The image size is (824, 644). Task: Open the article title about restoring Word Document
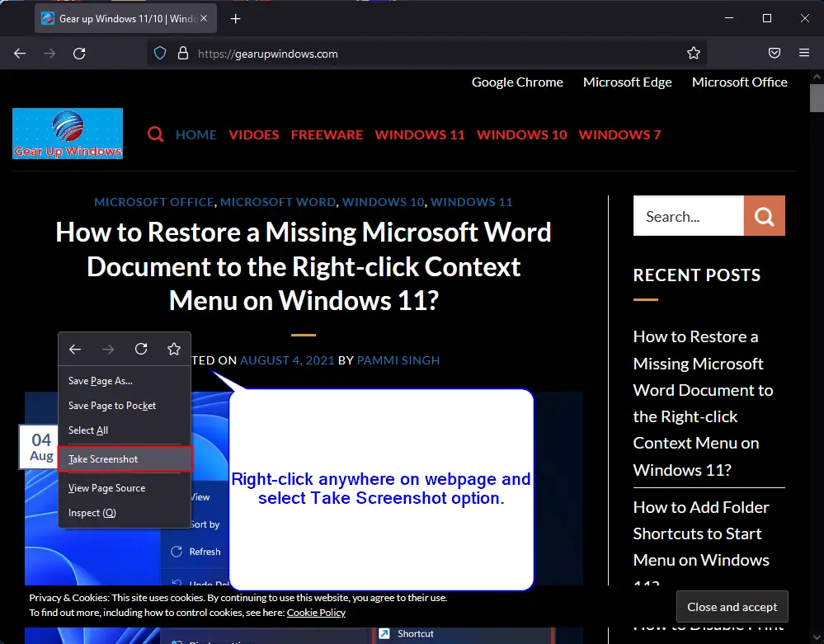(304, 266)
